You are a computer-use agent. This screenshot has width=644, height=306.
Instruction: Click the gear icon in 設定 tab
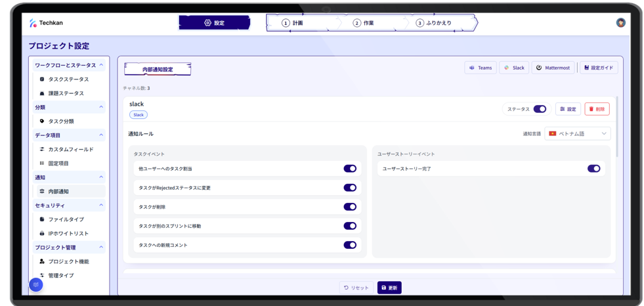(x=207, y=23)
